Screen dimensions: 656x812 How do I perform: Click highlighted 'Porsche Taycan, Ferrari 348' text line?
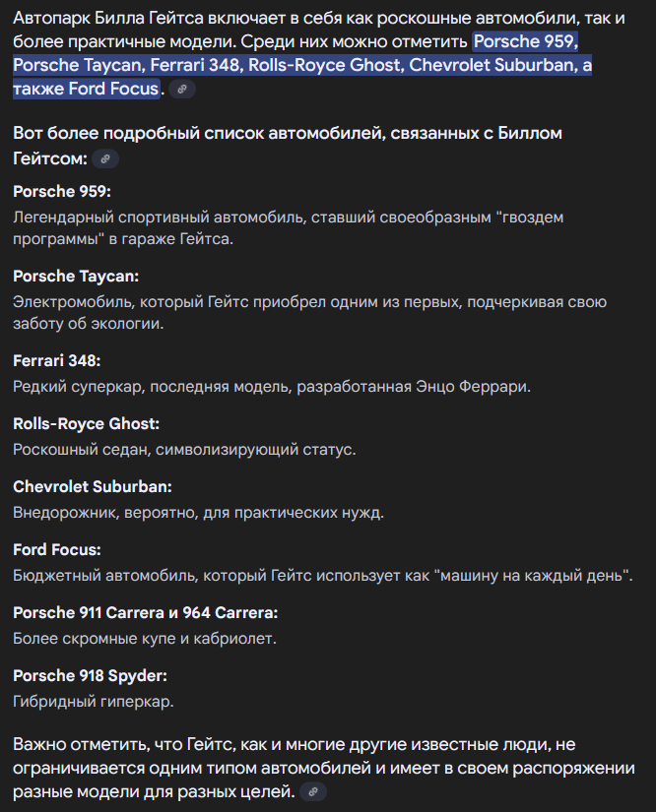[x=302, y=65]
